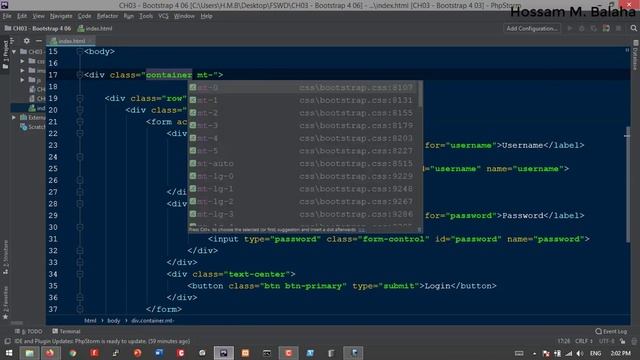Expand the js folder in project tree
This screenshot has height=360, width=640.
[x=22, y=80]
